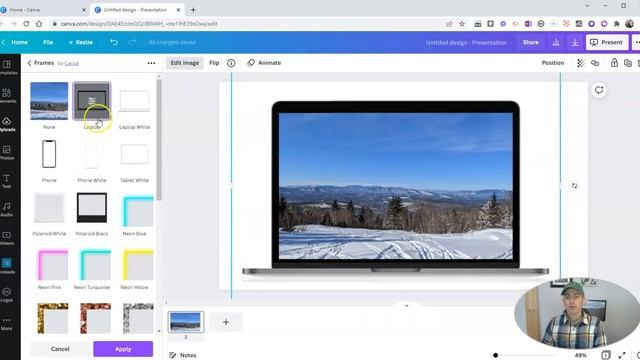This screenshot has width=640, height=360.
Task: Click the Transparency icon
Action: 581,63
